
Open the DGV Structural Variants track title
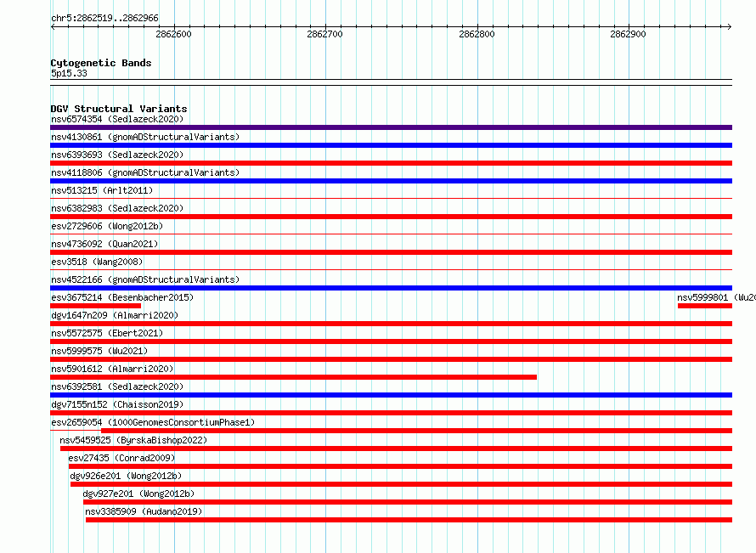pos(119,109)
